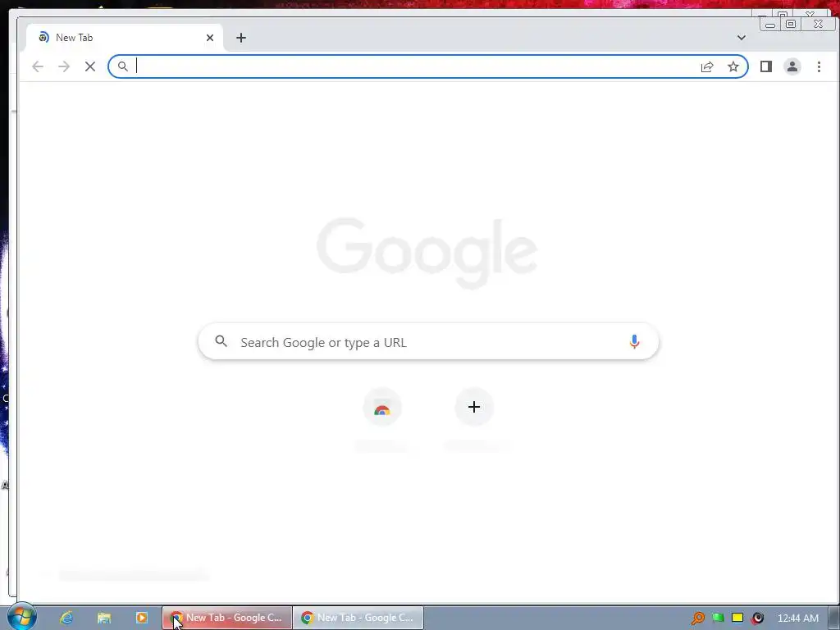Click the yellow tray icon
The width and height of the screenshot is (840, 630).
[x=737, y=618]
